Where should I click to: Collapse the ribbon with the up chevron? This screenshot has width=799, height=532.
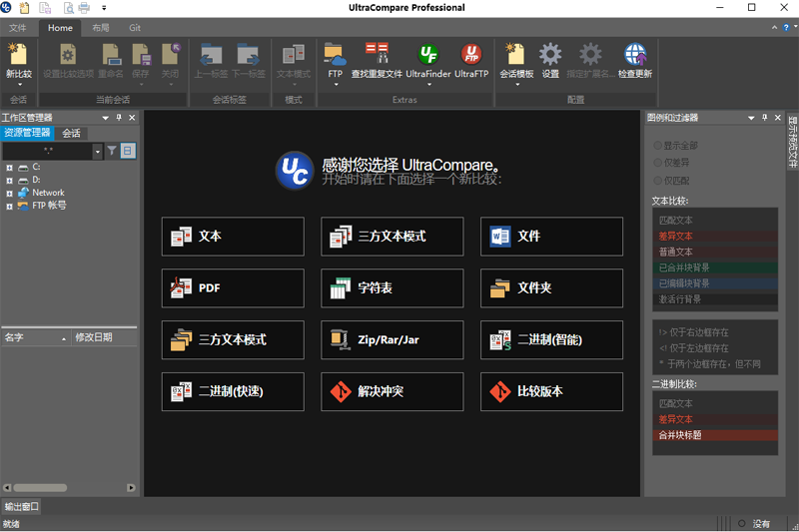point(775,28)
